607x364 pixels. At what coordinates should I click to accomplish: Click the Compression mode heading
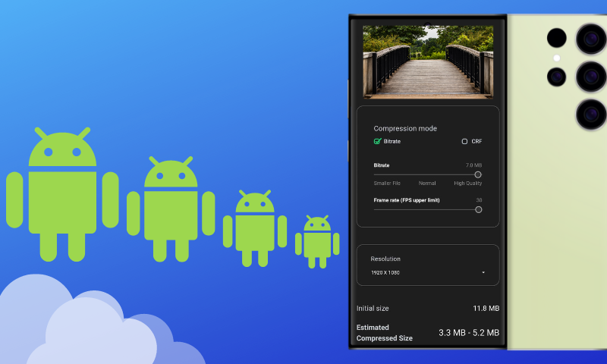tap(405, 128)
